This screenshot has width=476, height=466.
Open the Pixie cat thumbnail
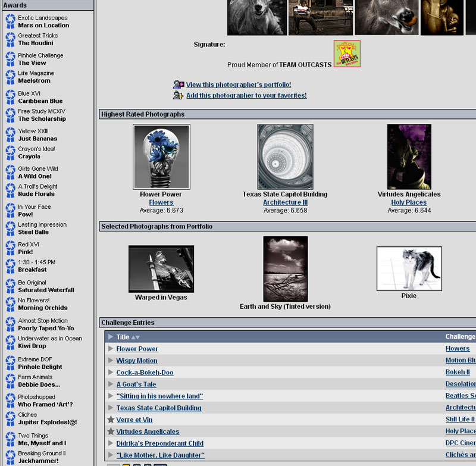coord(409,268)
